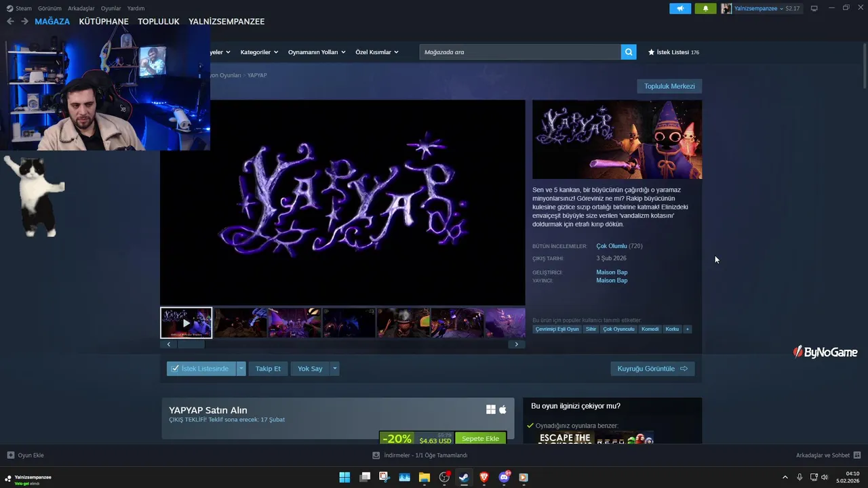
Task: Open the Çok Olumlu reviews link
Action: pos(612,246)
